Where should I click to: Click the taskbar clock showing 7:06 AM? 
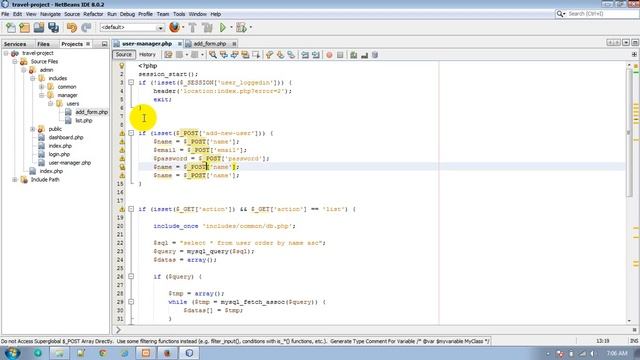617,353
